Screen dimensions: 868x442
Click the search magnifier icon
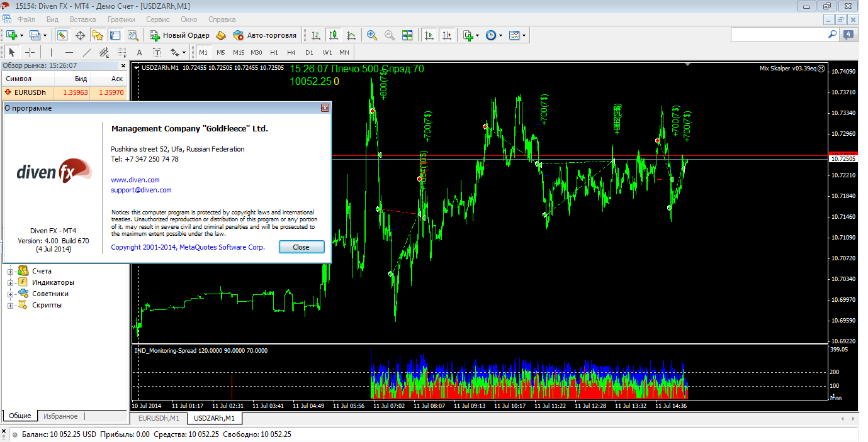[832, 35]
